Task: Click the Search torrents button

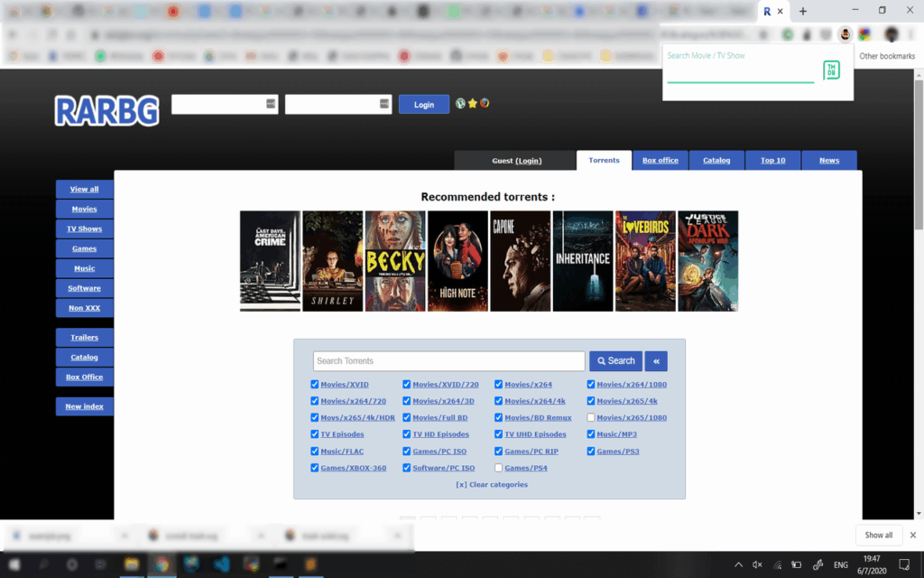Action: coord(615,361)
